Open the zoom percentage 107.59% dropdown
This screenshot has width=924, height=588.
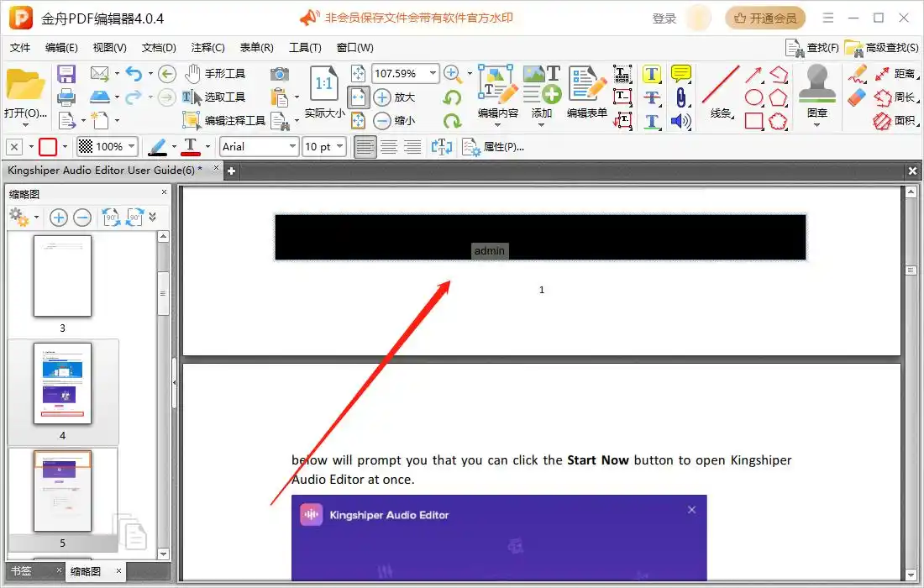433,74
